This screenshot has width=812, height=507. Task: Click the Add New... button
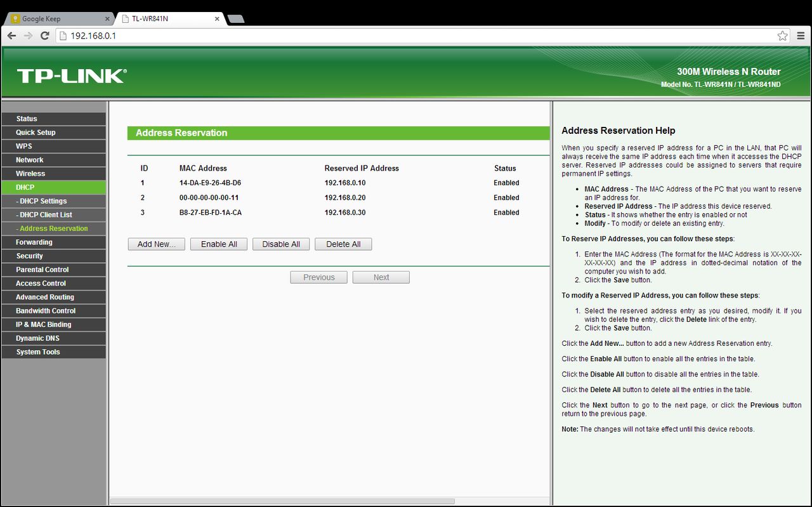pos(156,244)
